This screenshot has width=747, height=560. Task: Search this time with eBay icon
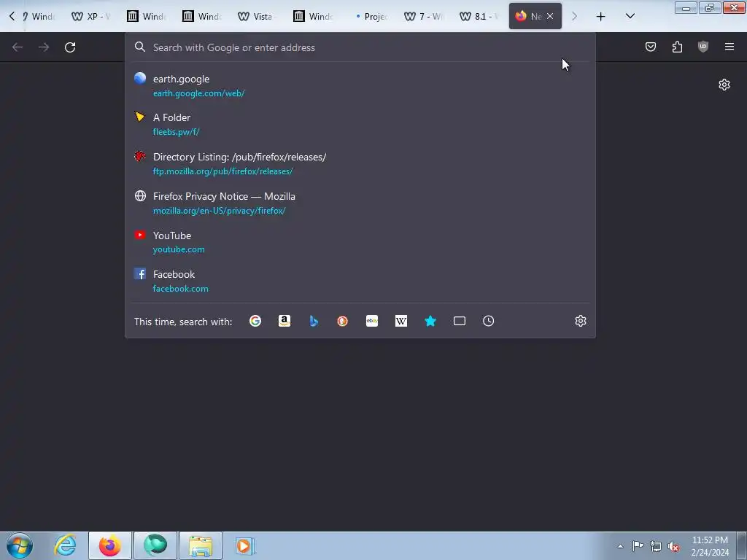point(372,321)
